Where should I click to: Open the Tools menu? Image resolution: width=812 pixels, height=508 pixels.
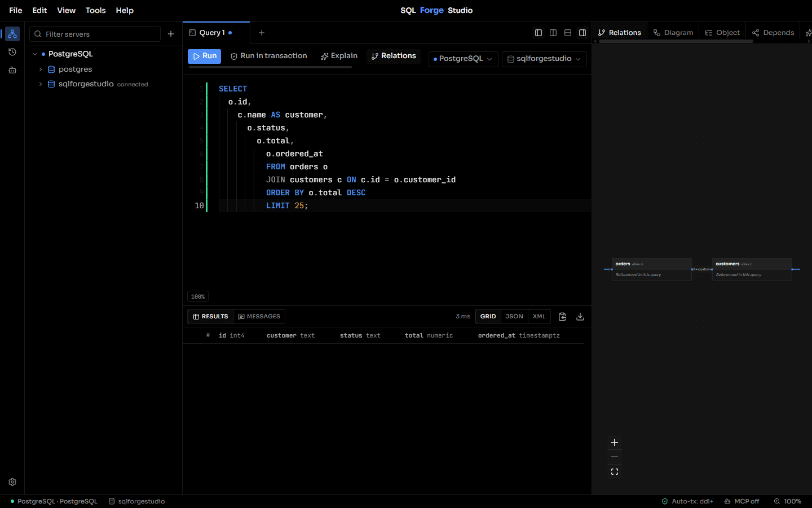95,10
